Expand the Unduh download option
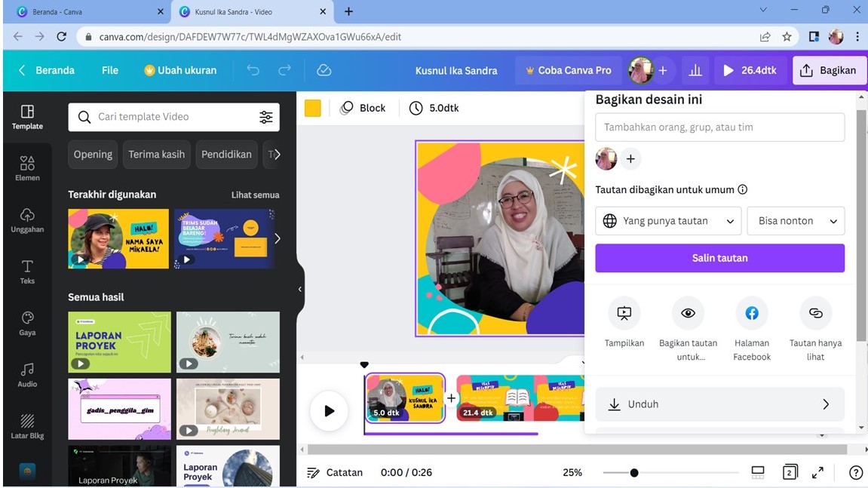 point(719,404)
